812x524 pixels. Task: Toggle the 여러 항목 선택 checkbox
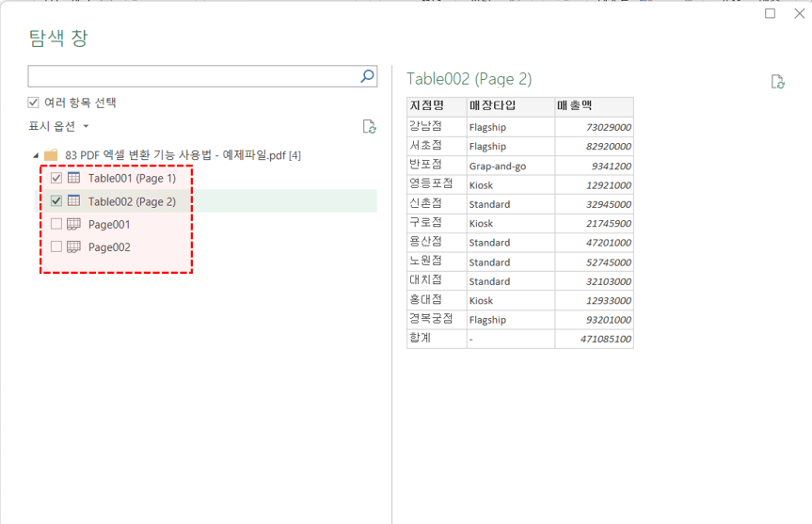pyautogui.click(x=34, y=103)
